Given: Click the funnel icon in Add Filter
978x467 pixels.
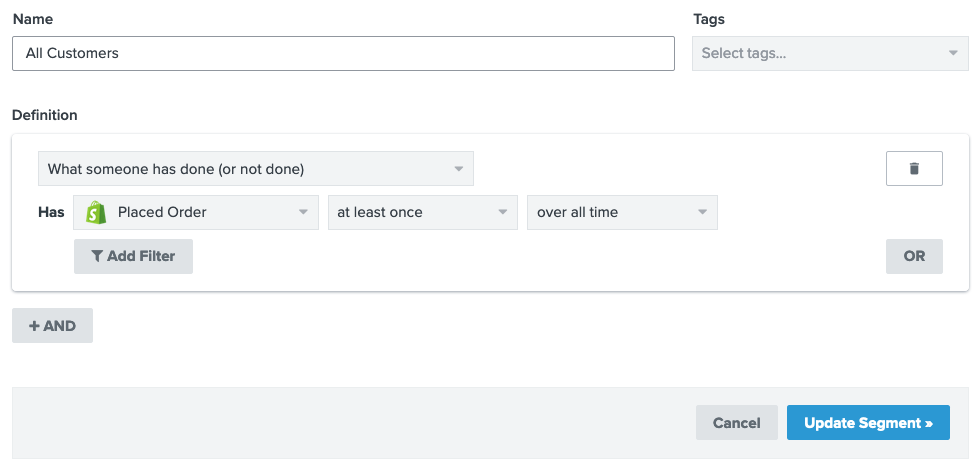Looking at the screenshot, I should tap(97, 256).
